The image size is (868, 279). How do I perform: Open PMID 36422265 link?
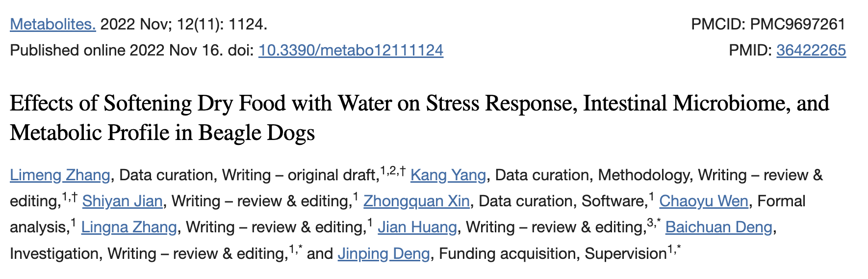pos(811,50)
